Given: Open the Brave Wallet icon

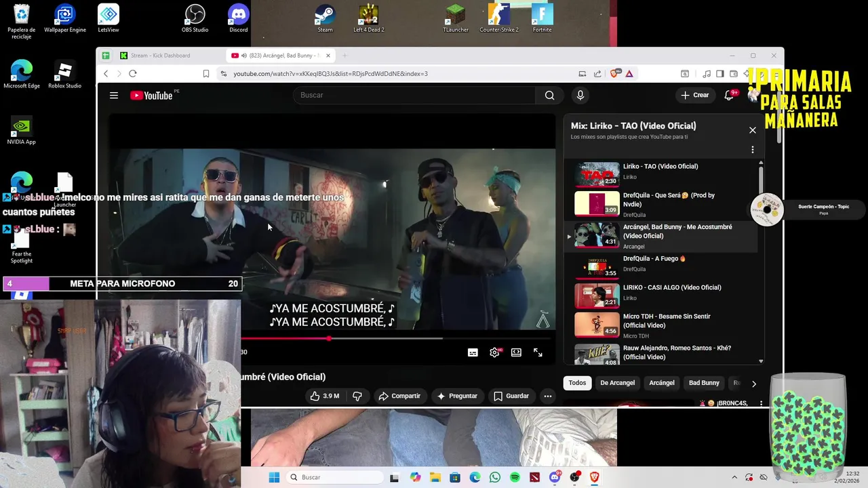Looking at the screenshot, I should [x=733, y=74].
